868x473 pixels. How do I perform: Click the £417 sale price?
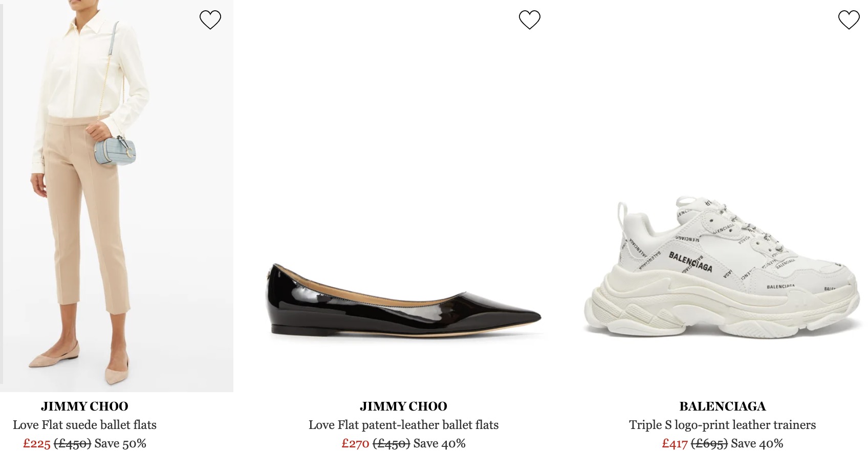[675, 444]
